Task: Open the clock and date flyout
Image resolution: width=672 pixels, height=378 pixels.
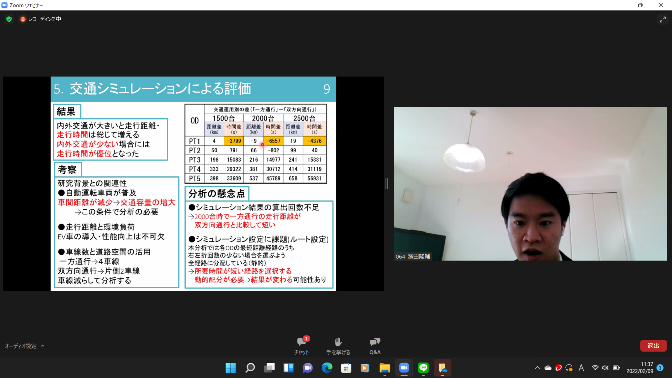Action: [x=640, y=368]
